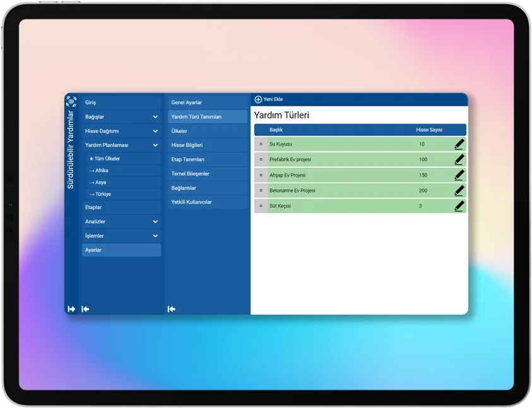Click the Yeni Ekle button
The height and width of the screenshot is (408, 532).
click(x=269, y=100)
